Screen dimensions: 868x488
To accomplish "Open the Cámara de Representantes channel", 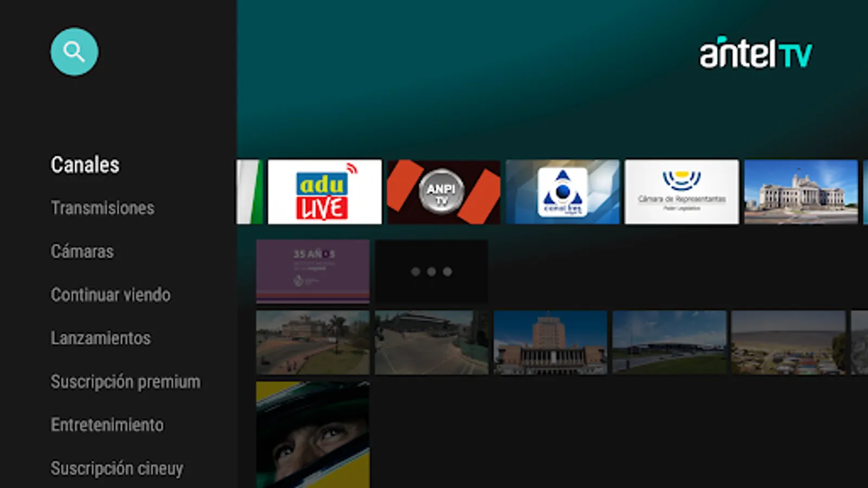I will click(x=682, y=191).
